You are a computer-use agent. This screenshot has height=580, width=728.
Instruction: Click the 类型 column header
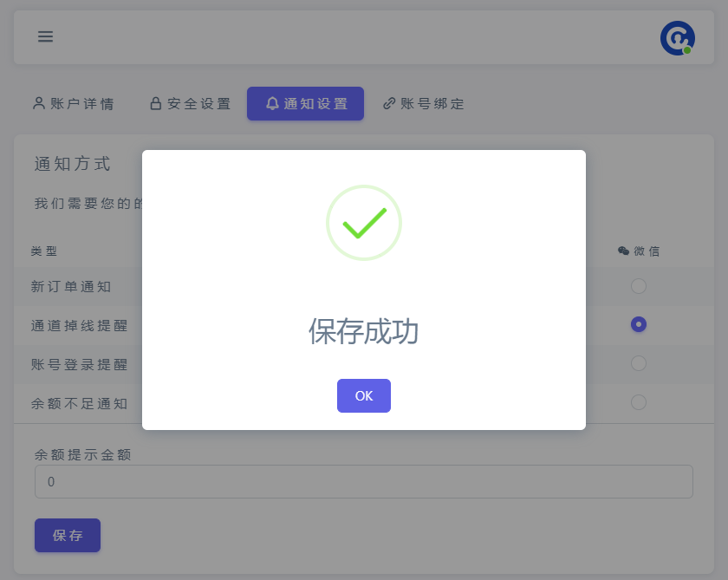[x=44, y=251]
